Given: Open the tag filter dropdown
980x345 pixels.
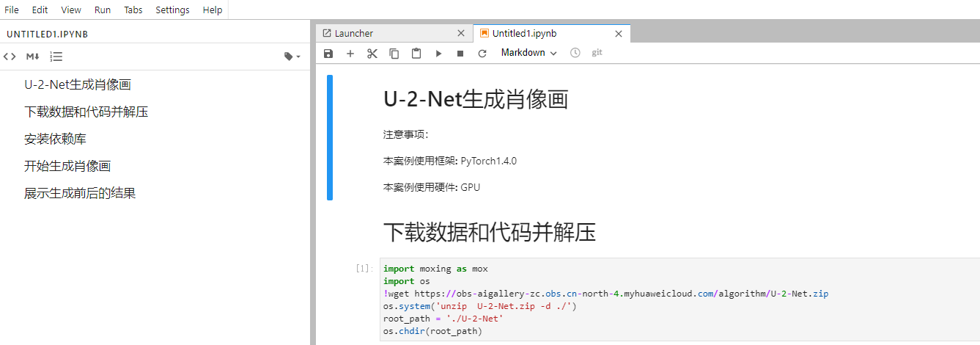Looking at the screenshot, I should coord(292,57).
